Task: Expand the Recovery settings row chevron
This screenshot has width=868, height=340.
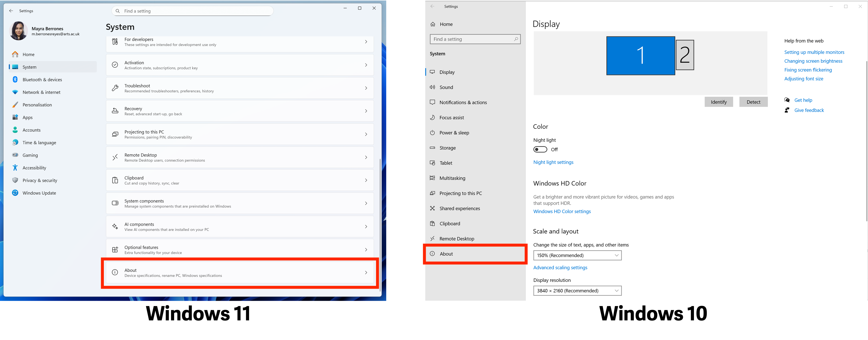Action: 366,111
